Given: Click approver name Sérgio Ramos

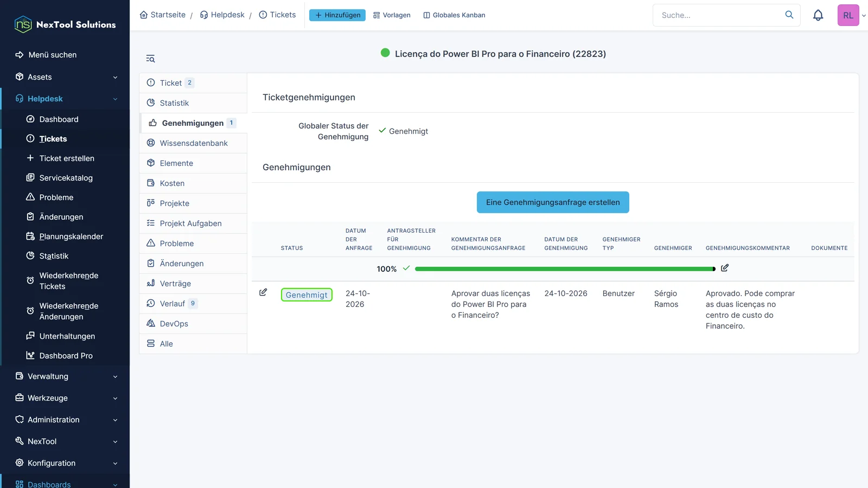Looking at the screenshot, I should pyautogui.click(x=666, y=299).
